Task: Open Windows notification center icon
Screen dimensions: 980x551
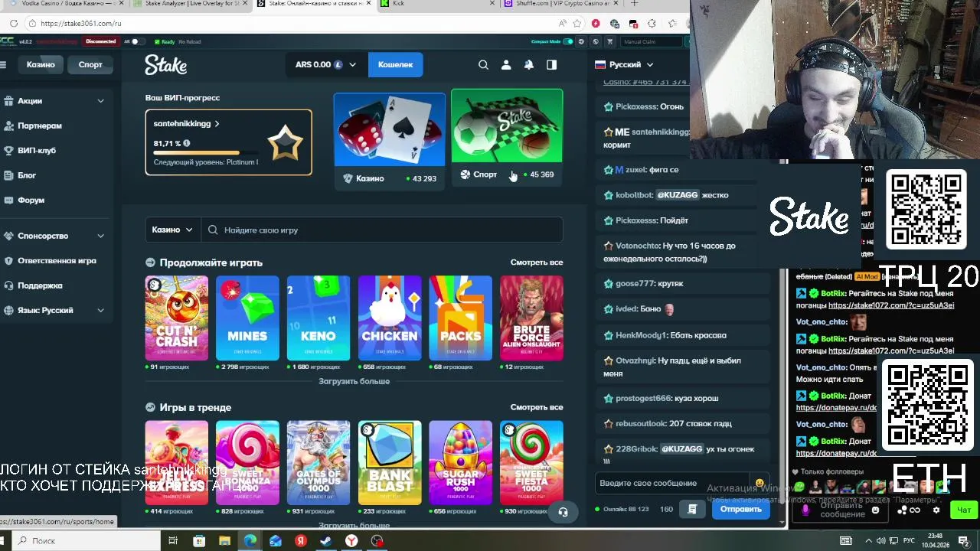Action: 963,540
